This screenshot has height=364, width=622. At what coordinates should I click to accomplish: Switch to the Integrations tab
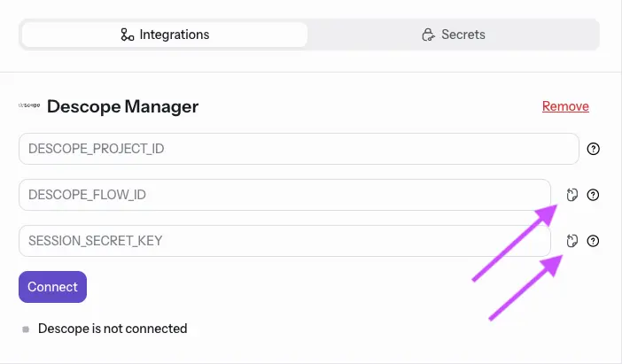tap(165, 35)
